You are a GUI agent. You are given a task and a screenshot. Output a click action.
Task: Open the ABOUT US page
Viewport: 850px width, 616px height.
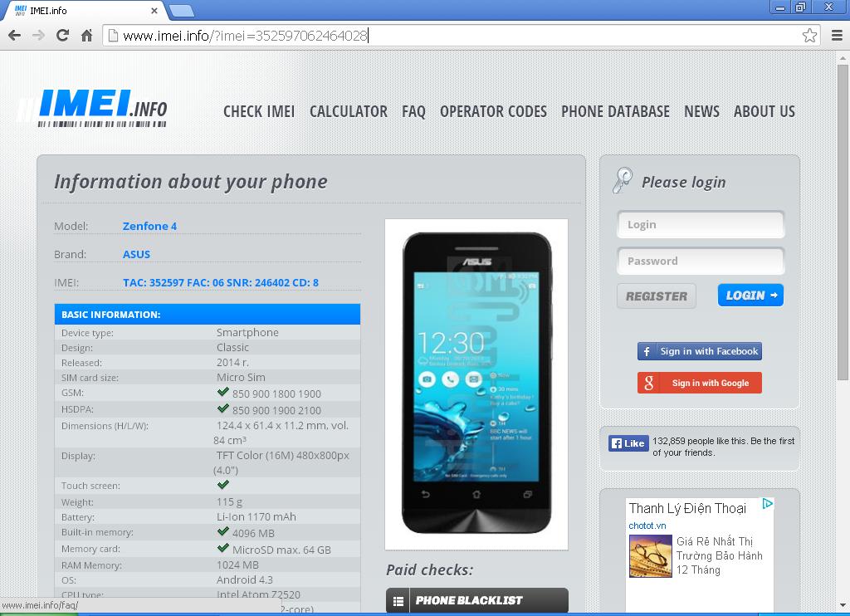pos(765,112)
